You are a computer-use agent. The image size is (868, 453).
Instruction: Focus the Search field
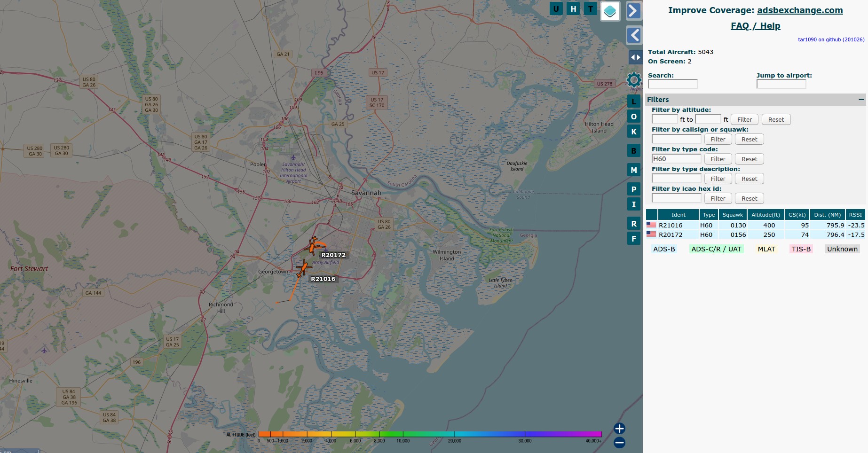(672, 84)
